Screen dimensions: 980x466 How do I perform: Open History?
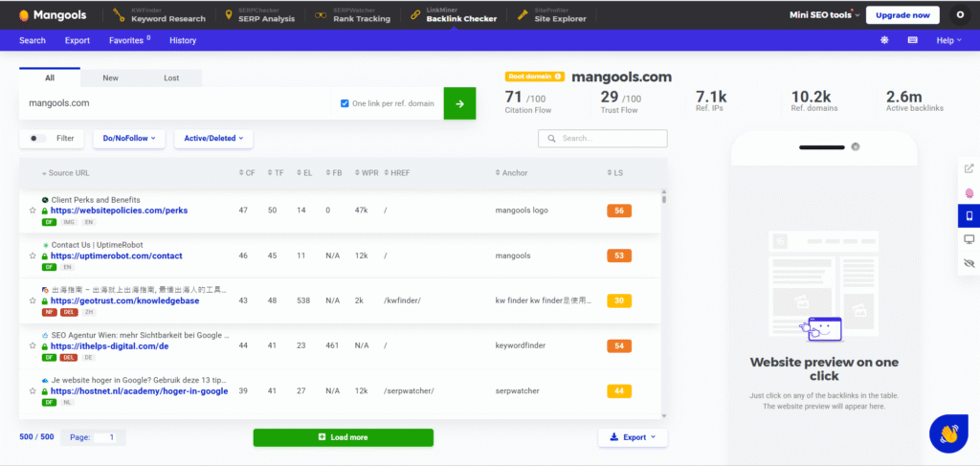[183, 40]
